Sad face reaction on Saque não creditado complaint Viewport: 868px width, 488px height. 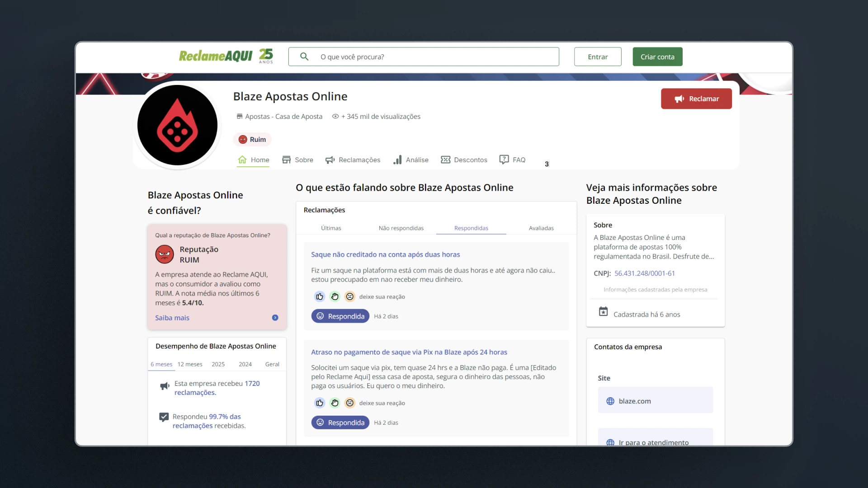[x=350, y=296]
